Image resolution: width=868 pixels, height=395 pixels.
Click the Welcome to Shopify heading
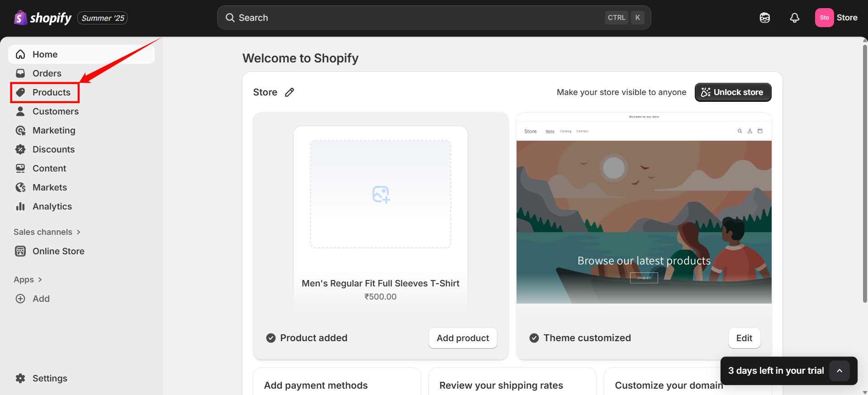[300, 58]
